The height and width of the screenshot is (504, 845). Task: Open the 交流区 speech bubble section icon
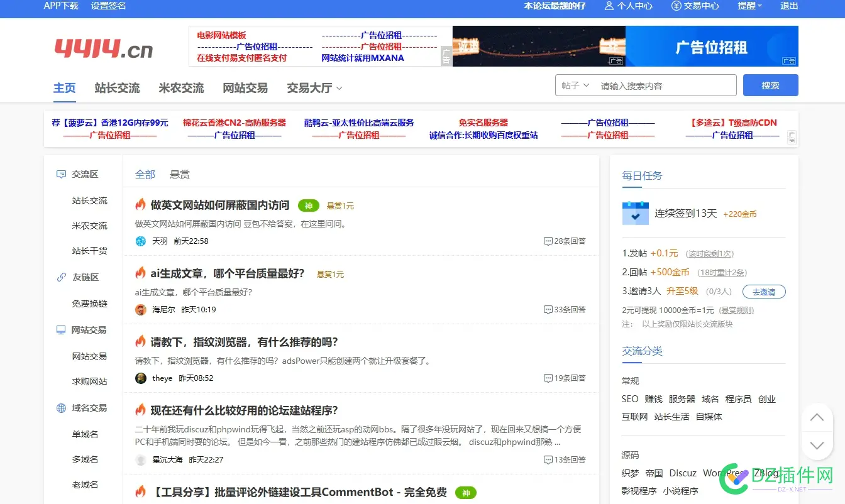[60, 174]
